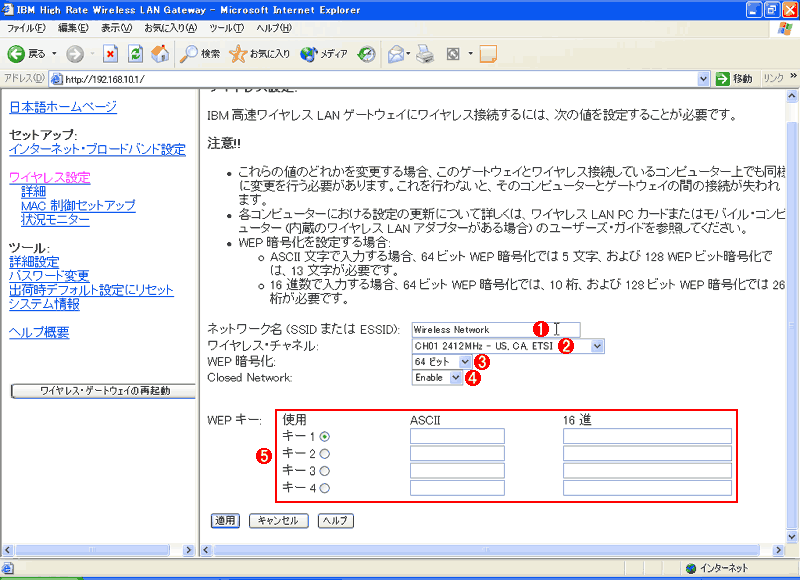Viewport: 800px width, 580px height.
Task: Click the main page horizontal scrollbar thumb
Action: (486, 550)
